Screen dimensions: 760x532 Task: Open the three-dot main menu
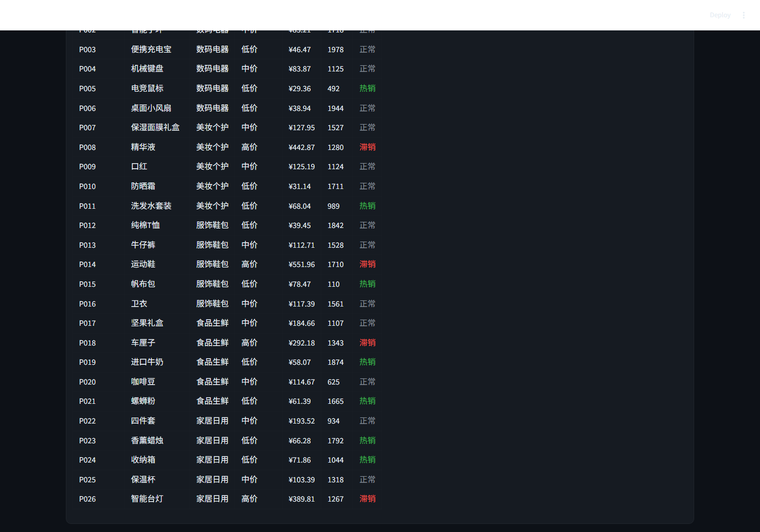click(744, 15)
